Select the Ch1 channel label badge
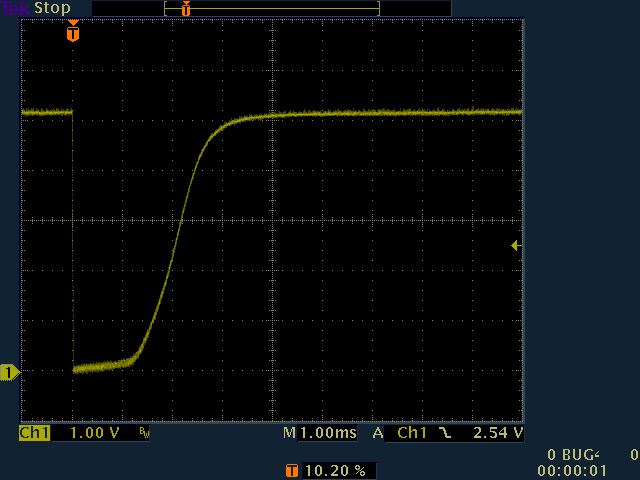 coord(35,433)
